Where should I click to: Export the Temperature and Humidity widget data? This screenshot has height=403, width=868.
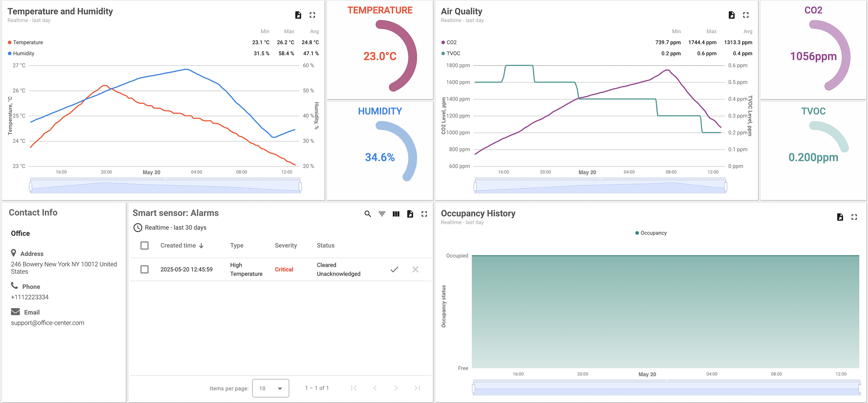pyautogui.click(x=298, y=15)
